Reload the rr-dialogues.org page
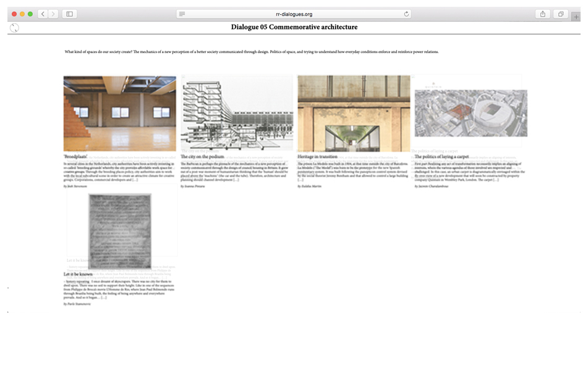588x378 pixels. (406, 14)
